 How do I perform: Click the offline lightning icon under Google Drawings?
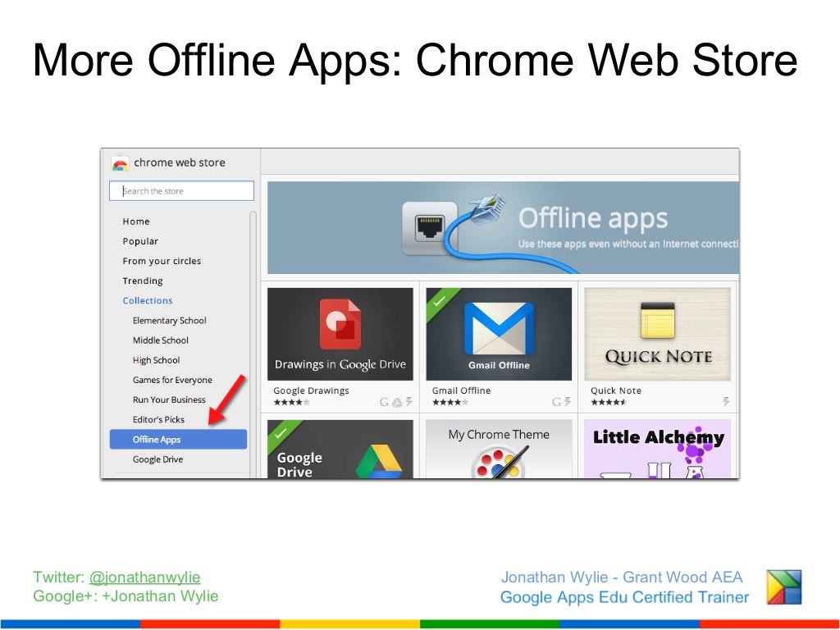coord(409,401)
